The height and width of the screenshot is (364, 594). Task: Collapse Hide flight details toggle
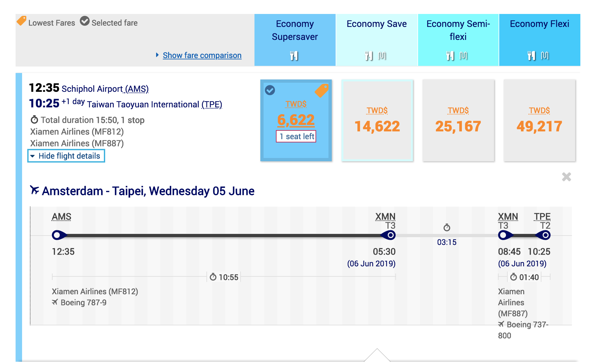[x=66, y=156]
